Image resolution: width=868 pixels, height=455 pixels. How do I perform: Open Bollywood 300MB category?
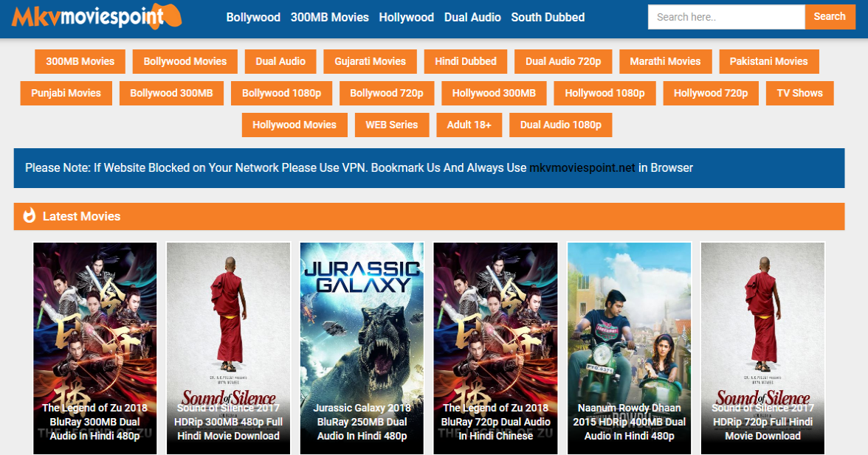coord(171,93)
